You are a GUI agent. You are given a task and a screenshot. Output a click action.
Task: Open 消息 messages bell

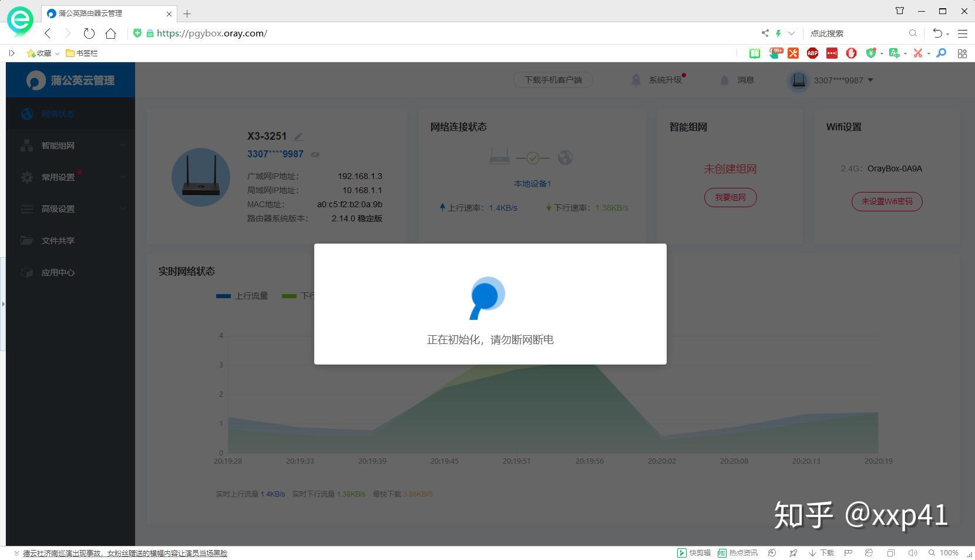click(737, 80)
